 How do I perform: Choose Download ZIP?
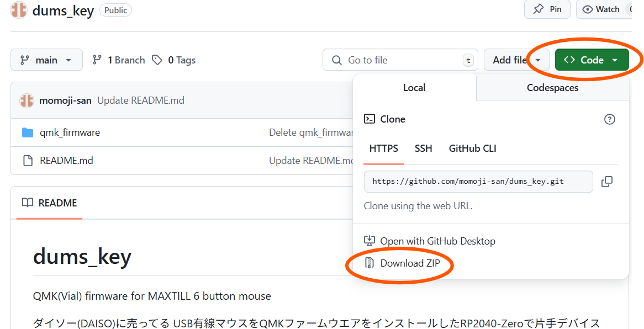point(402,263)
